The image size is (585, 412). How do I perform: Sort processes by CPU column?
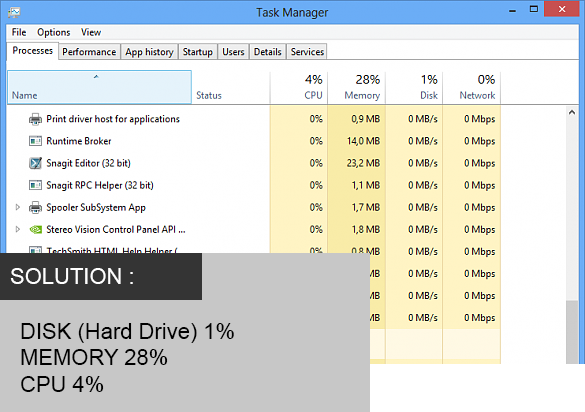[x=299, y=87]
